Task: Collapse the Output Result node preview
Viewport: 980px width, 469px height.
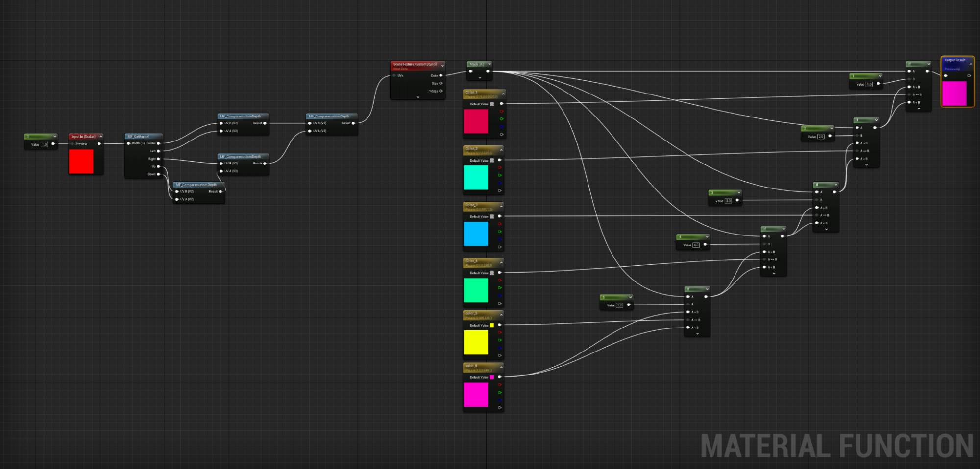Action: pos(971,64)
